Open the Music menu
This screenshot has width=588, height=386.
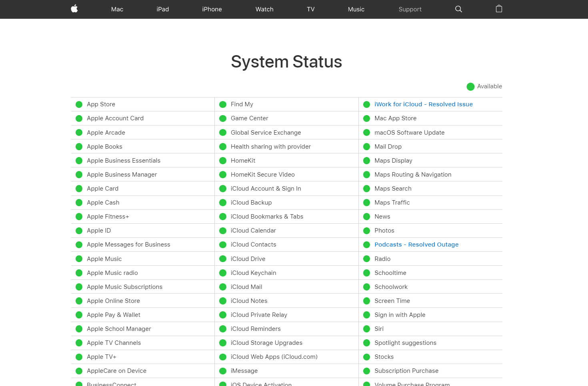pos(356,9)
